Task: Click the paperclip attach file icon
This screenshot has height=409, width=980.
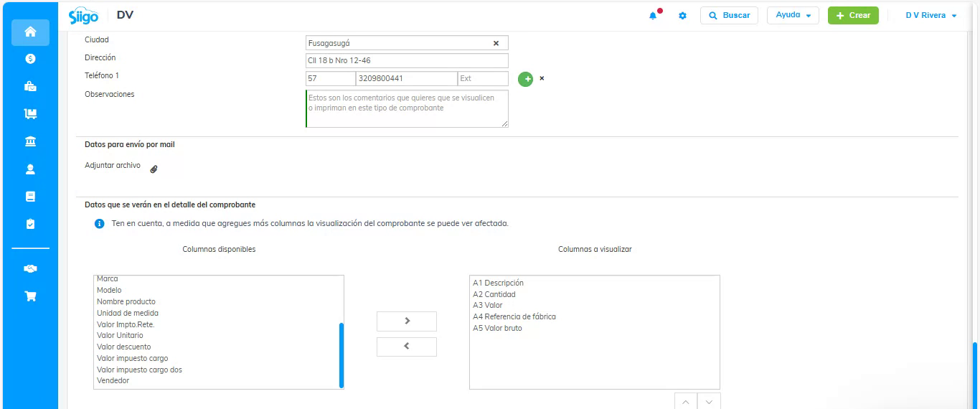Action: [154, 169]
